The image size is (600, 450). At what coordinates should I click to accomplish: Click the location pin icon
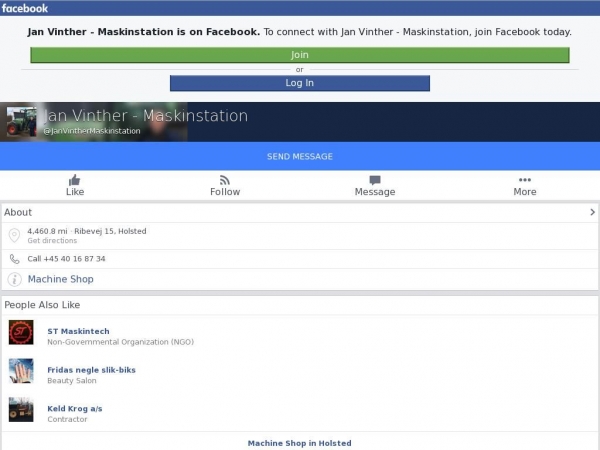pos(15,235)
